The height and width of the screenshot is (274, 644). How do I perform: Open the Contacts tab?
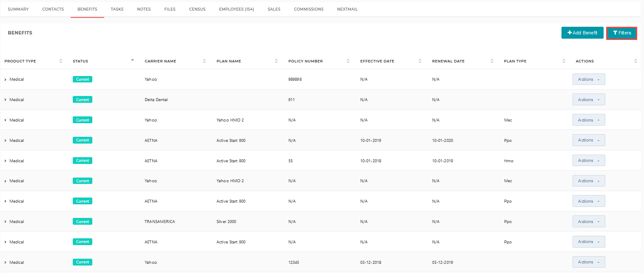(53, 9)
